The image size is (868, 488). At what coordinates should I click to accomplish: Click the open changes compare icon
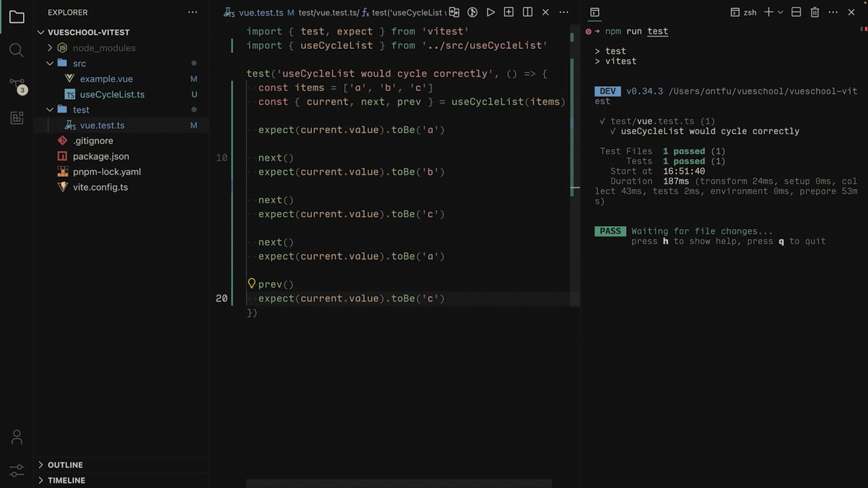coord(454,12)
